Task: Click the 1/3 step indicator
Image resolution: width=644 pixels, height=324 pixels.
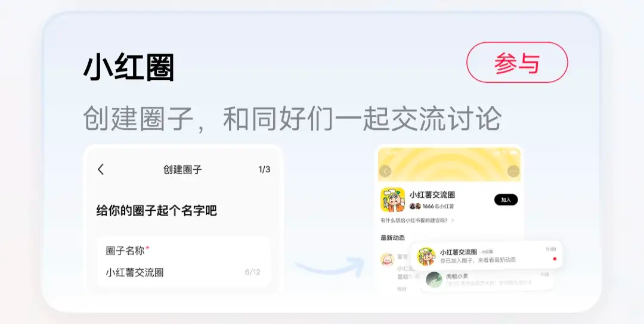Action: coord(264,169)
